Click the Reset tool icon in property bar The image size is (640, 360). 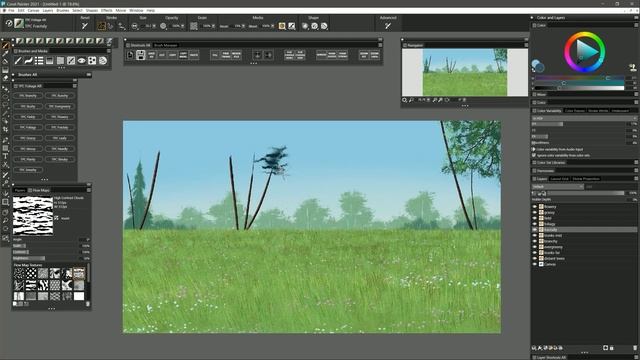[x=84, y=26]
